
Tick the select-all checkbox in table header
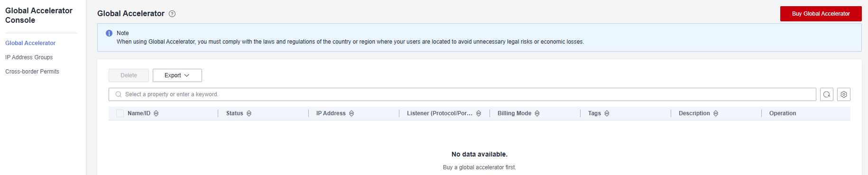120,113
